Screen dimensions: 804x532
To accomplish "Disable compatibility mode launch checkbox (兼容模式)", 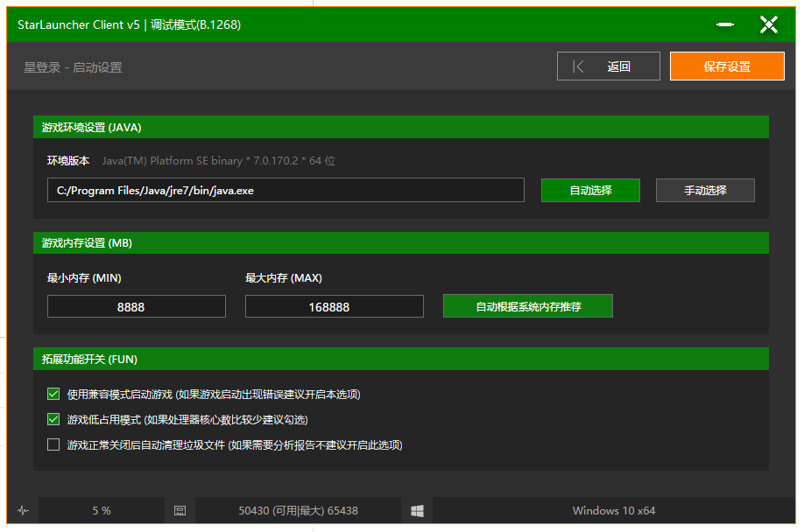I will click(x=53, y=394).
